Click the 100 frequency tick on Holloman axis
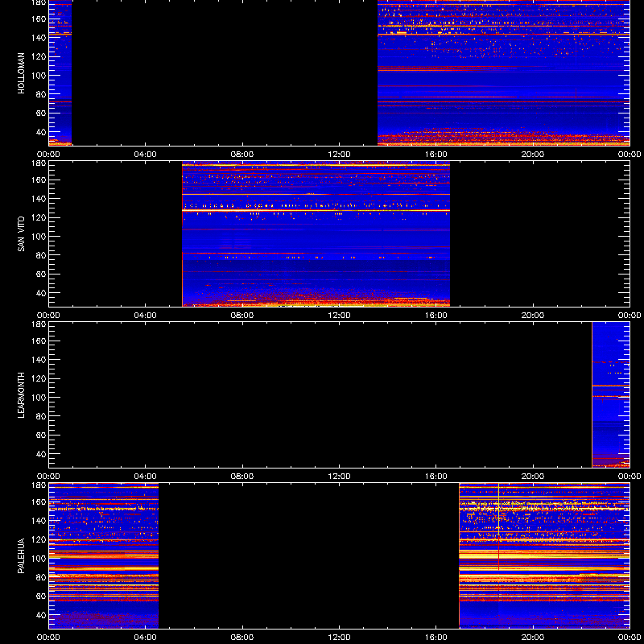 pos(40,75)
